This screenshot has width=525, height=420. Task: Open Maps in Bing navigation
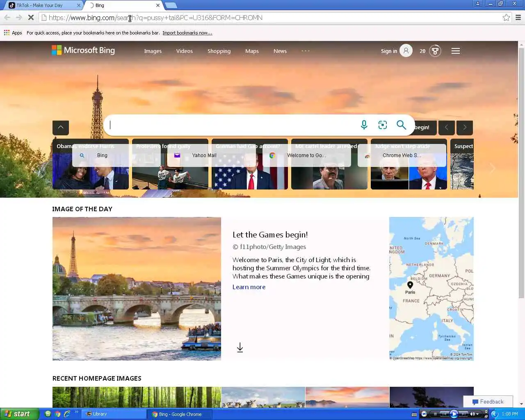252,51
